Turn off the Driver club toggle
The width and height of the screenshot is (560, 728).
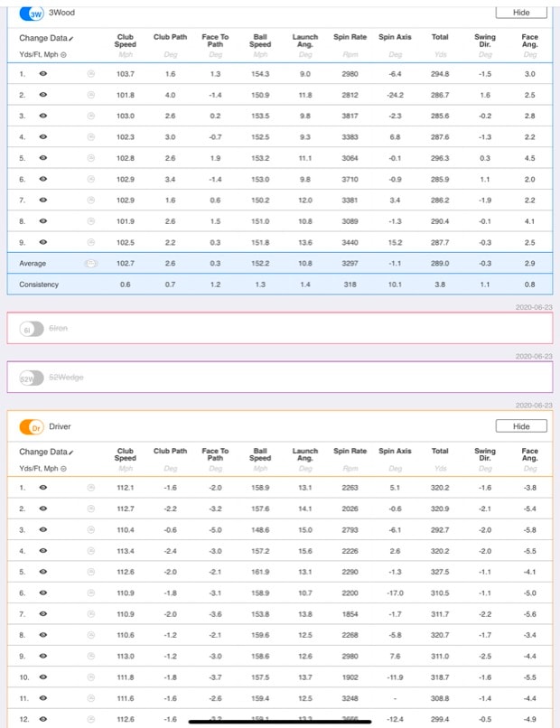tap(32, 426)
